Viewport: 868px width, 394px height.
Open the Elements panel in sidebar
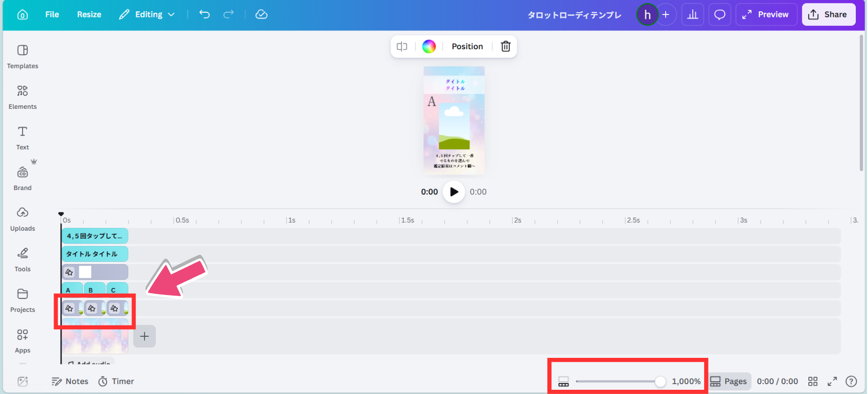(23, 97)
